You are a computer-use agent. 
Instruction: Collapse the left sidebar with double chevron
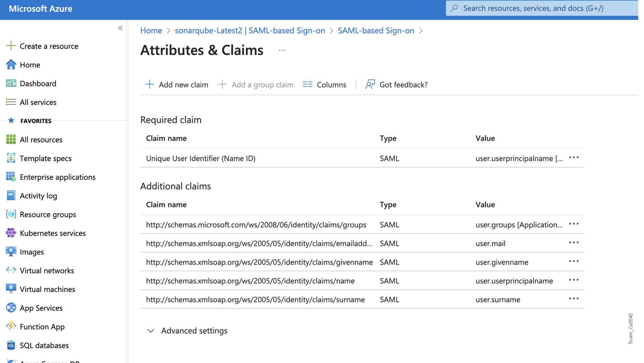[x=120, y=28]
